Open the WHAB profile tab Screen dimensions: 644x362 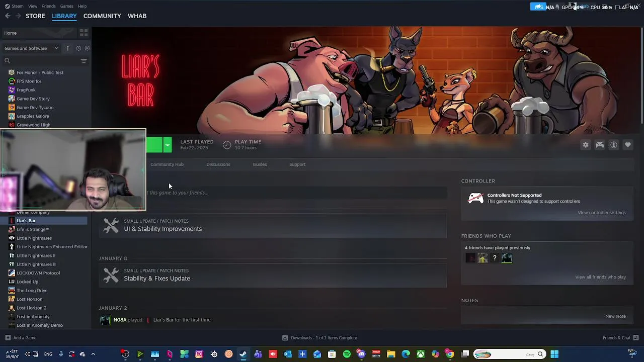[137, 16]
